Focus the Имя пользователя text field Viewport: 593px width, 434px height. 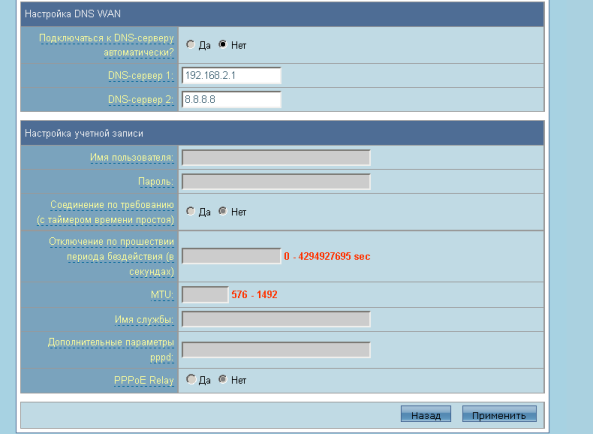coord(276,158)
